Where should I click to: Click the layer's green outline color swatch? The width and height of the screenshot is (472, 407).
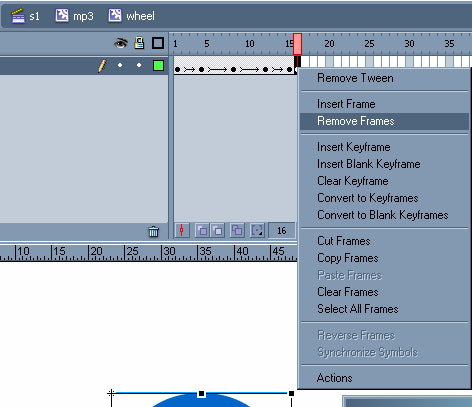click(158, 65)
